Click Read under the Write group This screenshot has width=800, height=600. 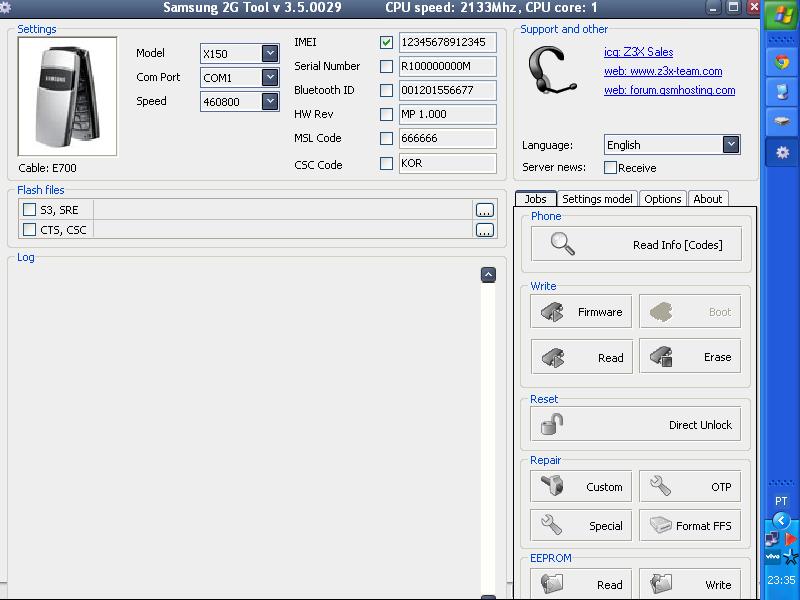pyautogui.click(x=581, y=357)
